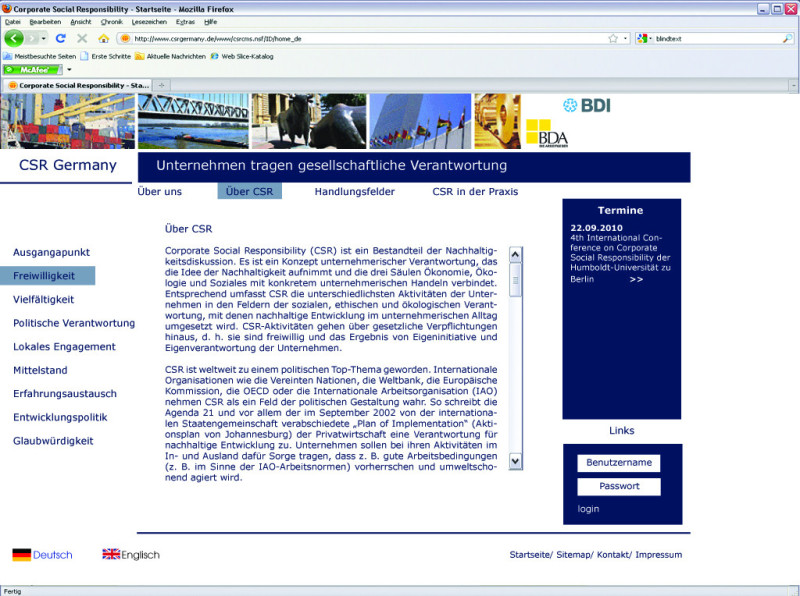The image size is (800, 596).
Task: Open the McAfee toolbar dropdown arrow
Action: pyautogui.click(x=69, y=70)
